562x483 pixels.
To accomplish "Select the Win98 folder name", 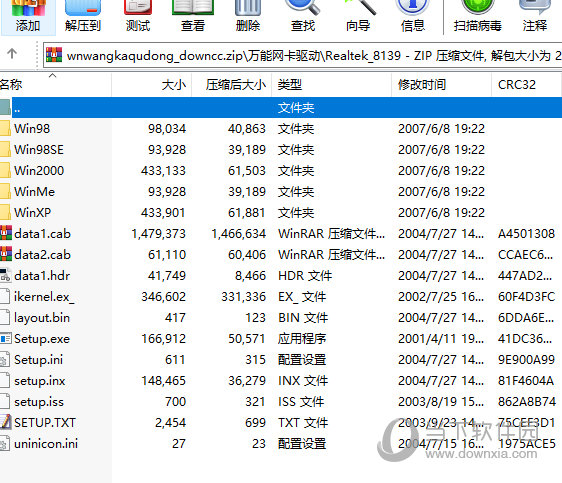I will pos(32,129).
